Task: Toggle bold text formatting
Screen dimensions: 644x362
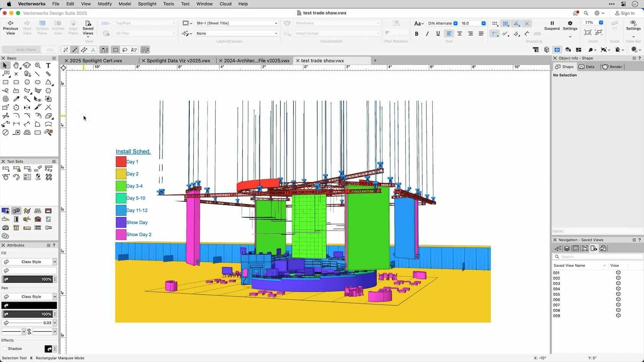Action: pos(416,34)
